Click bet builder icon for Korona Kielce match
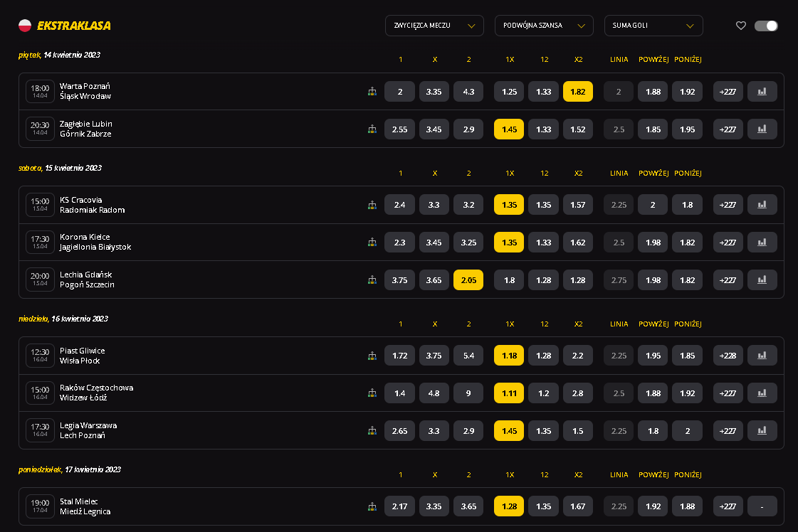798x532 pixels. 372,242
